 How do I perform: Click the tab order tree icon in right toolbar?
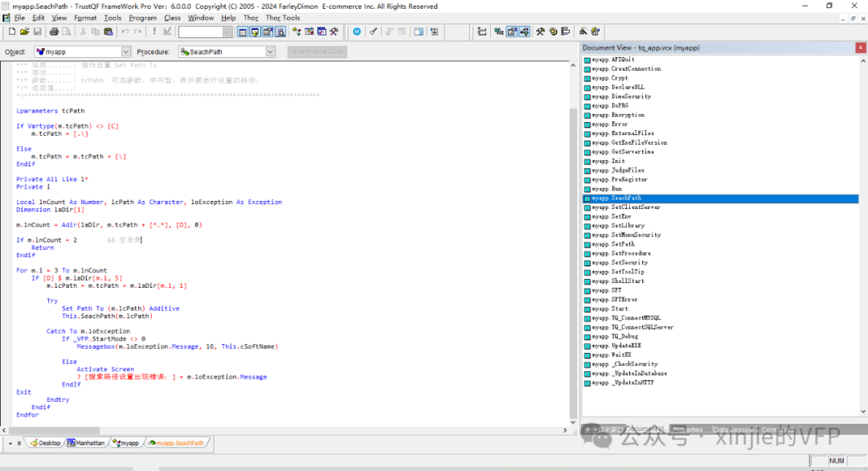[482, 32]
